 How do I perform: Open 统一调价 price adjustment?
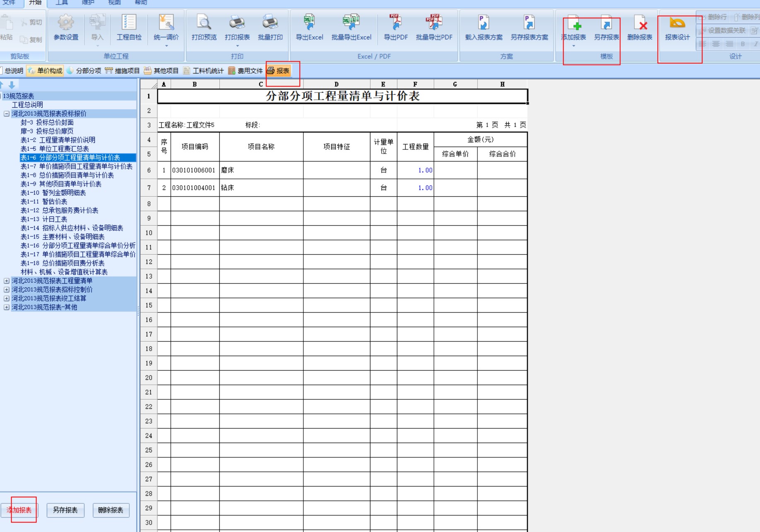coord(166,27)
